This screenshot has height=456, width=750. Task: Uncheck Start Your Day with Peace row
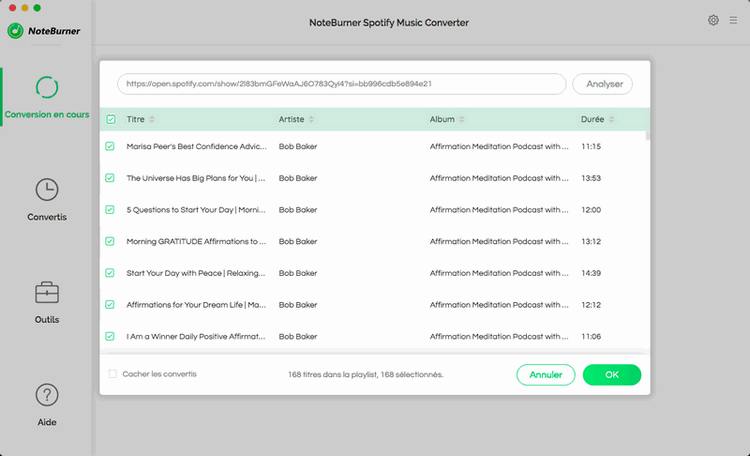coord(110,273)
